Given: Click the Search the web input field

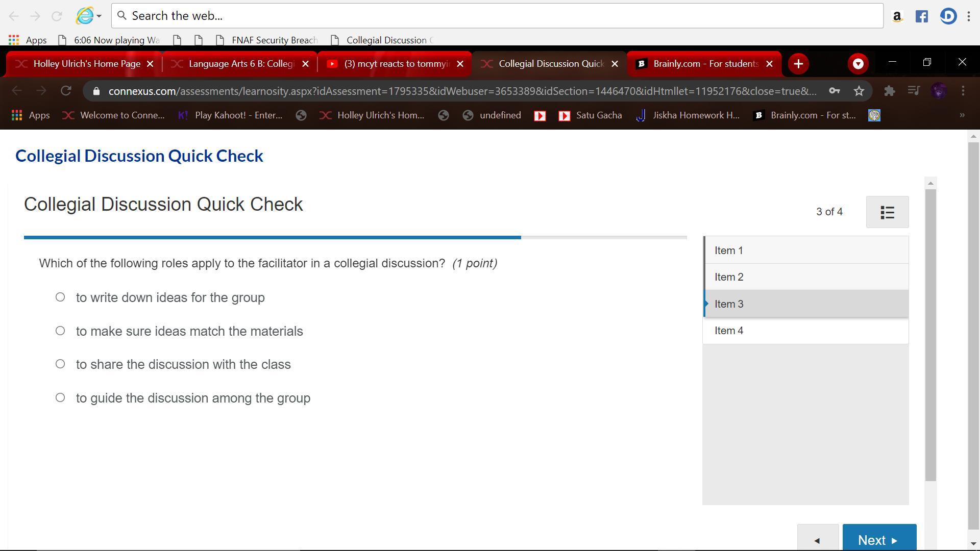Looking at the screenshot, I should tap(498, 16).
